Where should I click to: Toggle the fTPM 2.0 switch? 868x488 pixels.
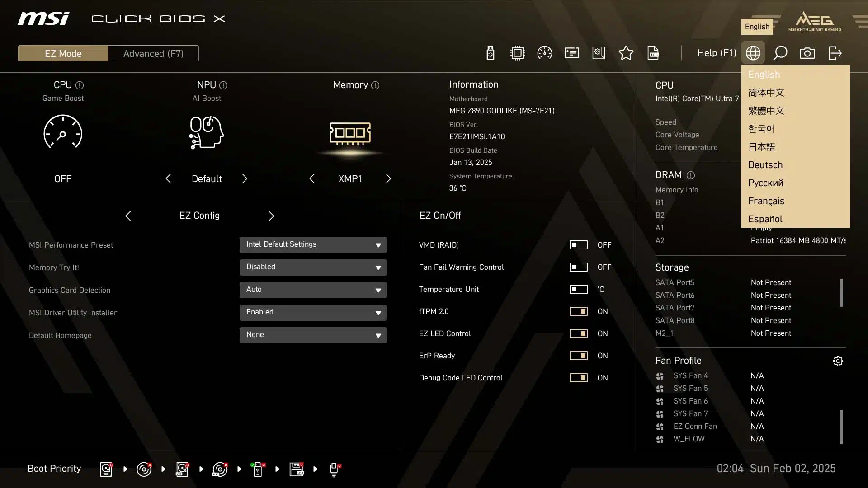coord(578,311)
